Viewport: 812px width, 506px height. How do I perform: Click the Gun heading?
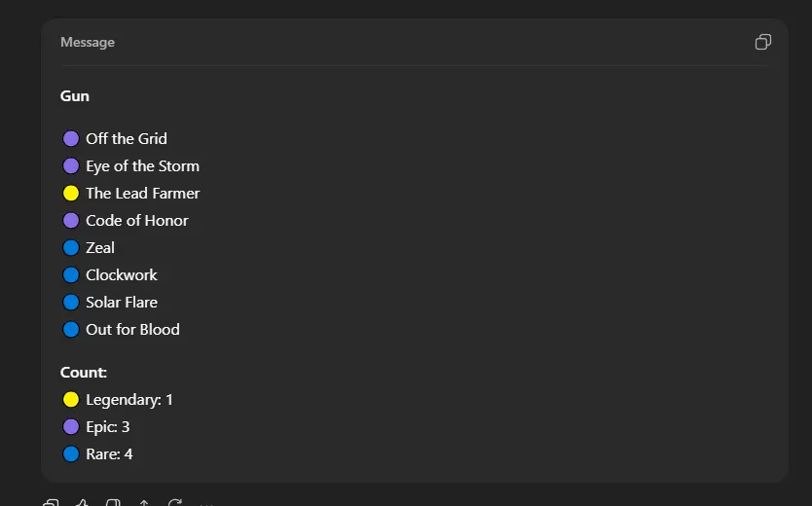tap(75, 96)
